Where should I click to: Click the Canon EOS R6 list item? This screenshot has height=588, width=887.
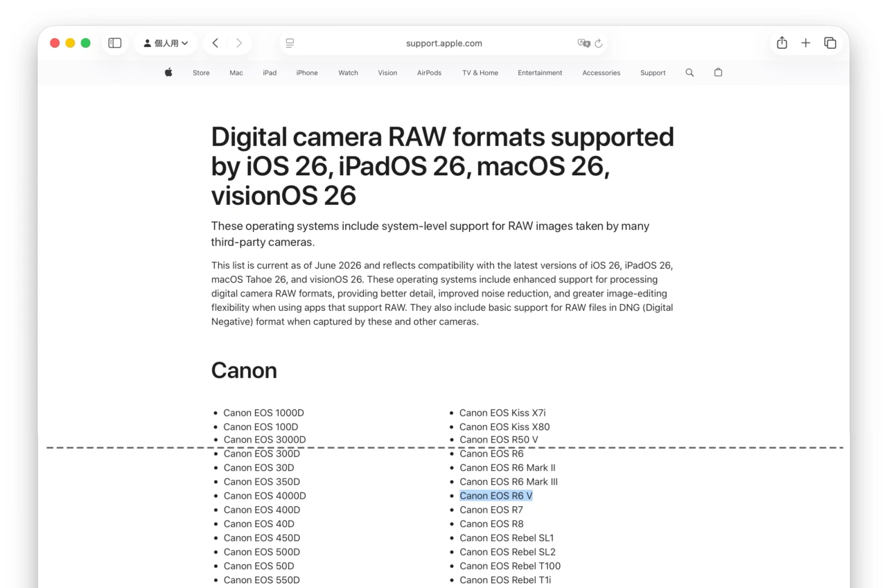click(x=491, y=454)
